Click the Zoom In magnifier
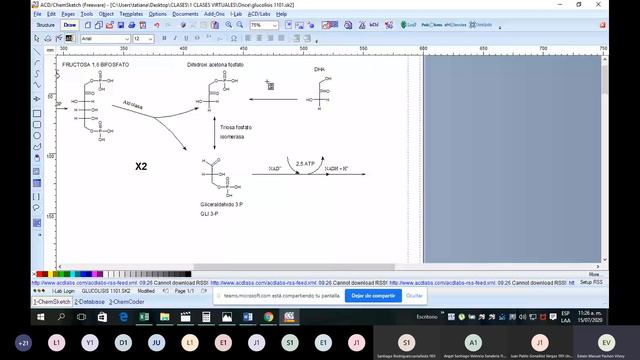Viewport: 640px width, 360px height. coord(229,25)
